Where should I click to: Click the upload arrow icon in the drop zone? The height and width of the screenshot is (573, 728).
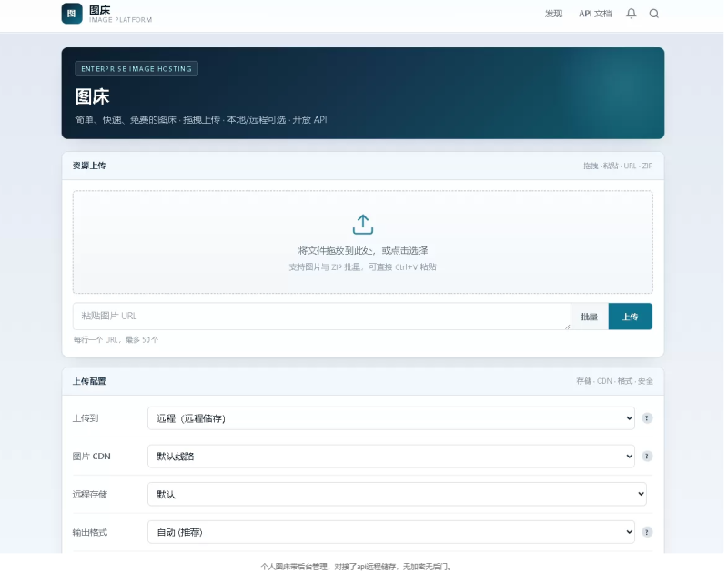(x=362, y=225)
